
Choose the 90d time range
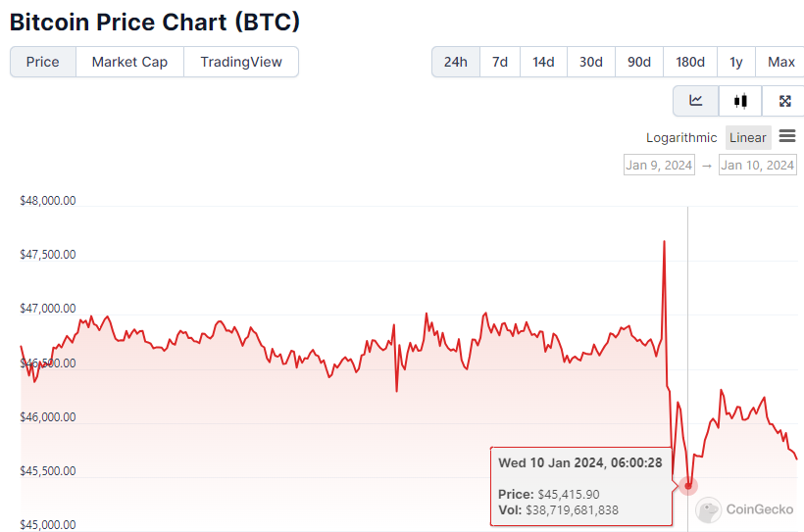[x=639, y=62]
